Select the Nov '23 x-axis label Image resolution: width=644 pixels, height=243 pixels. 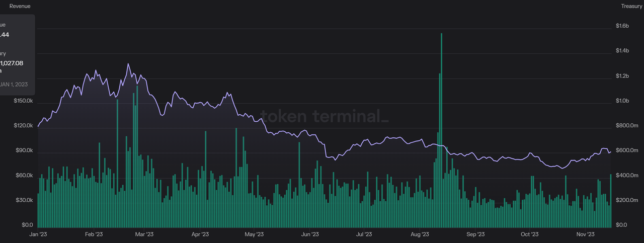pos(585,234)
